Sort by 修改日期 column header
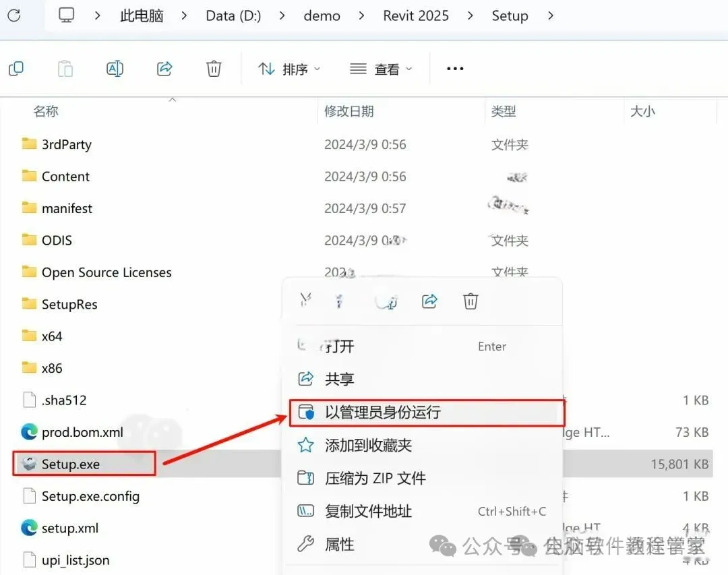 tap(348, 111)
